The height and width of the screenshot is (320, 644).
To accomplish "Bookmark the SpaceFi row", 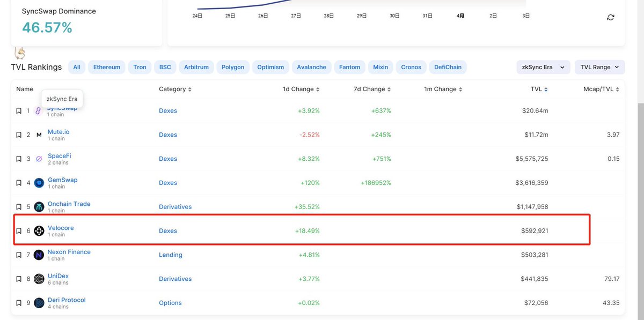I will click(x=19, y=159).
